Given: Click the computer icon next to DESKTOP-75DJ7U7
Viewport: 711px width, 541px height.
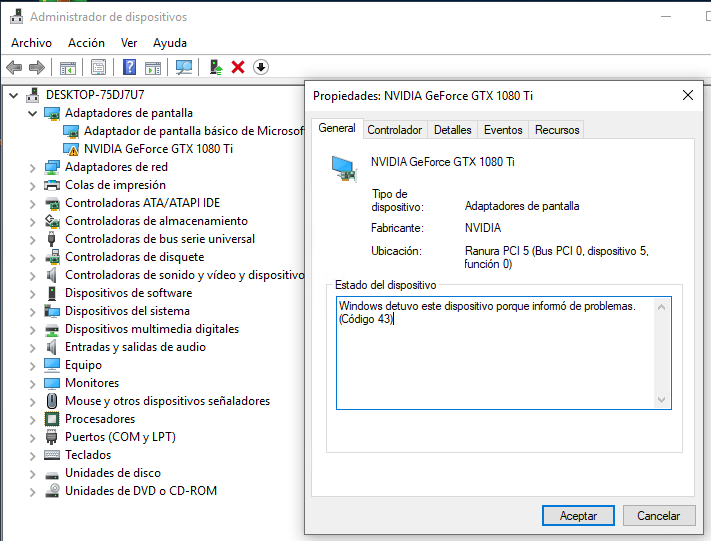Looking at the screenshot, I should (33, 95).
